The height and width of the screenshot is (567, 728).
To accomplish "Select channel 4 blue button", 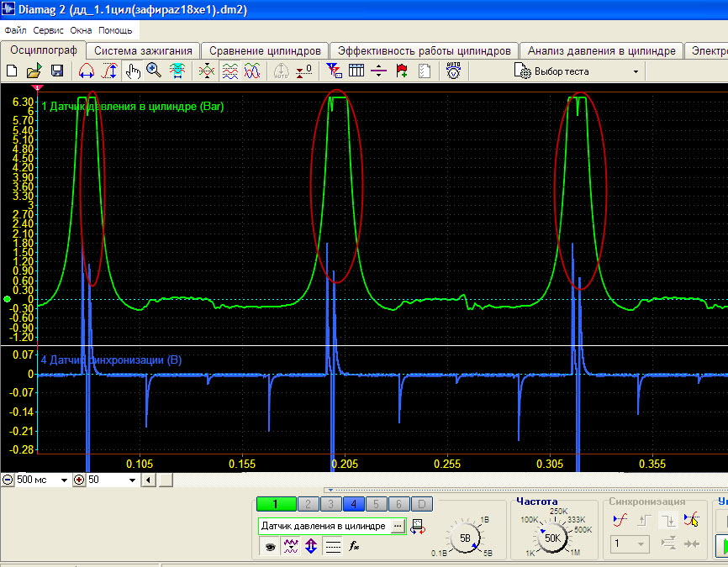I will click(x=353, y=504).
